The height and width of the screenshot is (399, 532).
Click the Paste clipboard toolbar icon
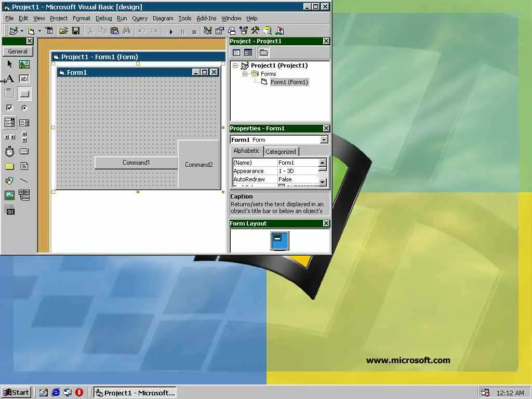pyautogui.click(x=115, y=31)
